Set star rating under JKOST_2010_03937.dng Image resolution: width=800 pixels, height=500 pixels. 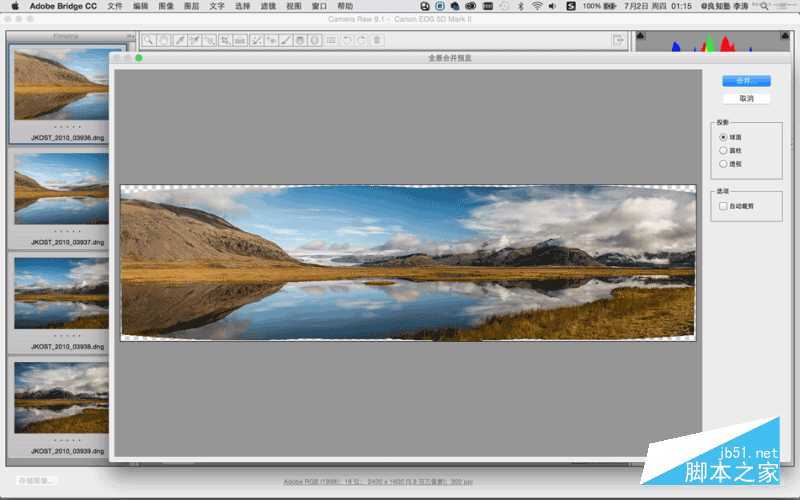pyautogui.click(x=67, y=231)
